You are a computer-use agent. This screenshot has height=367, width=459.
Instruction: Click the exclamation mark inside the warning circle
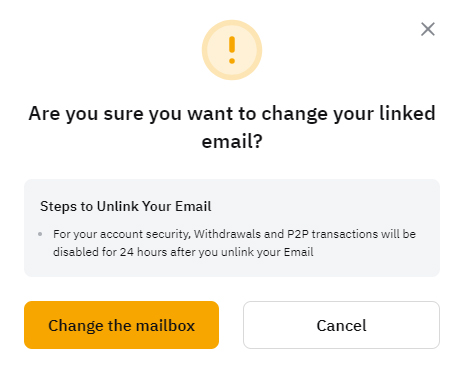232,50
